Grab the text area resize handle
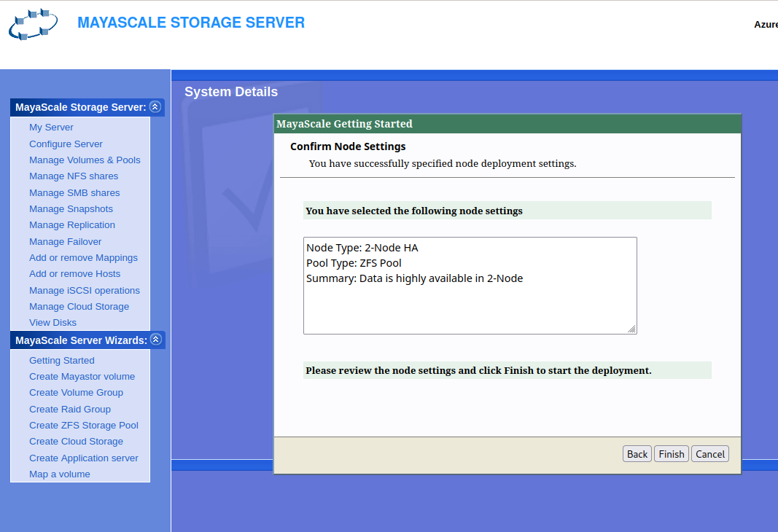 (x=631, y=329)
